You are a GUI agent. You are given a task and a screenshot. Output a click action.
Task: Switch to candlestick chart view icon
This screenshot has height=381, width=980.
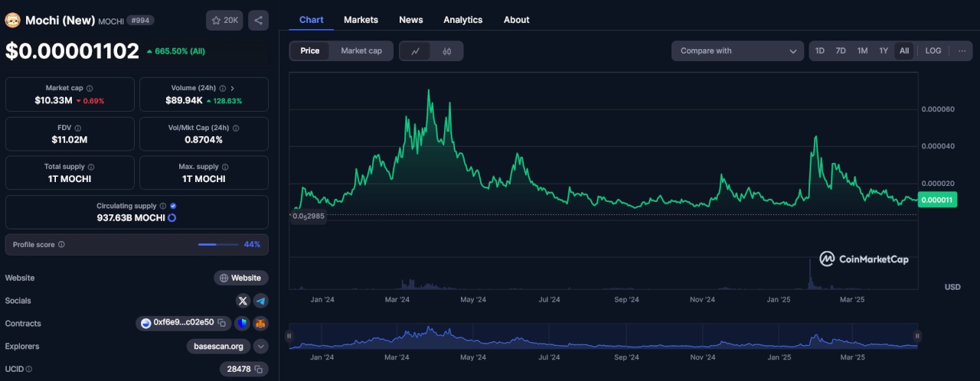coord(447,51)
